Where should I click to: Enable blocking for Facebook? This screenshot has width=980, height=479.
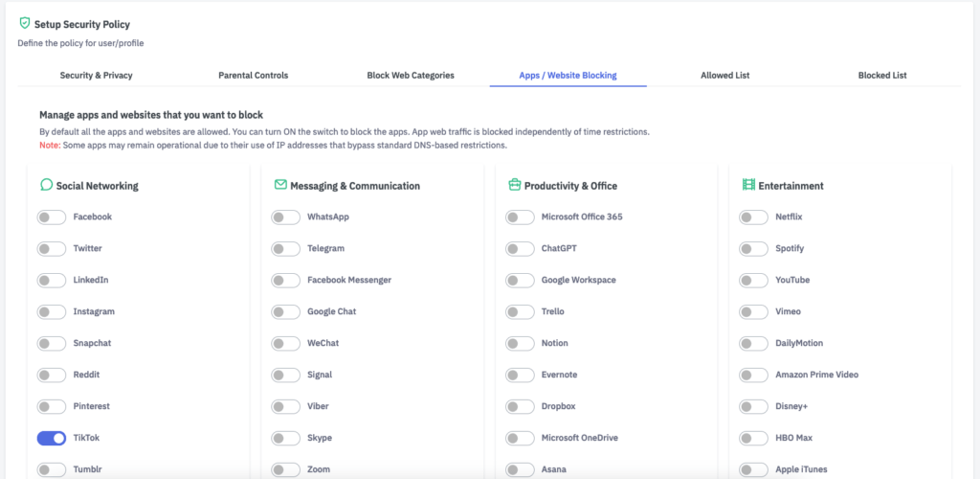click(x=52, y=217)
